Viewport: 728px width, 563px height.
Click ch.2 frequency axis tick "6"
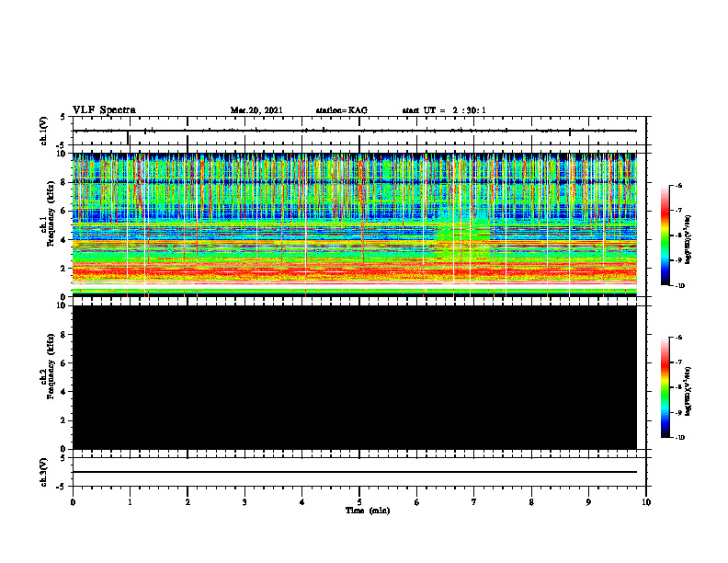pyautogui.click(x=64, y=363)
